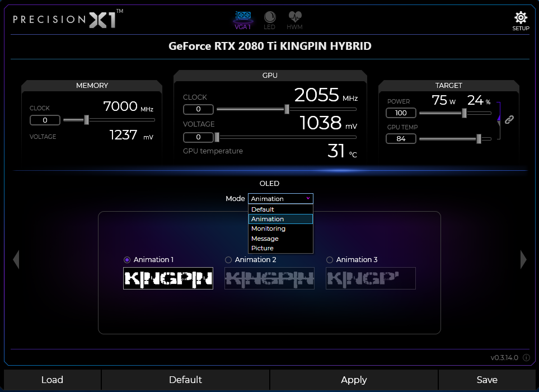Click the 7000 MHz memory clock reading
The width and height of the screenshot is (539, 392).
(128, 106)
